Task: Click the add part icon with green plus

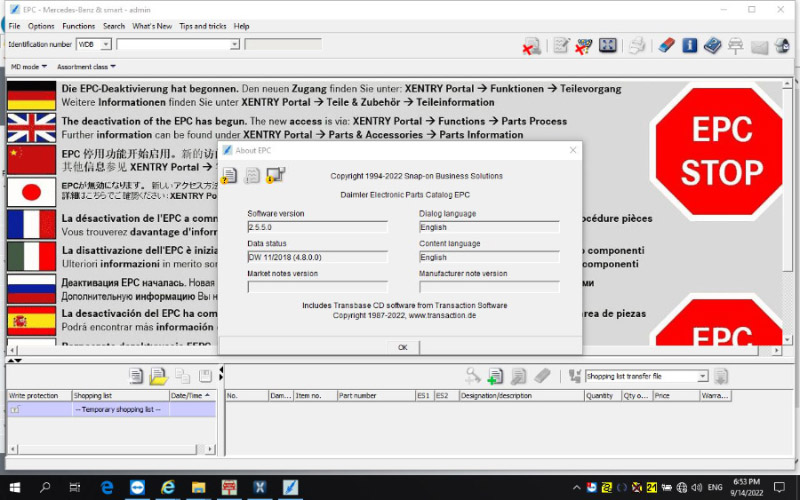Action: [x=495, y=377]
